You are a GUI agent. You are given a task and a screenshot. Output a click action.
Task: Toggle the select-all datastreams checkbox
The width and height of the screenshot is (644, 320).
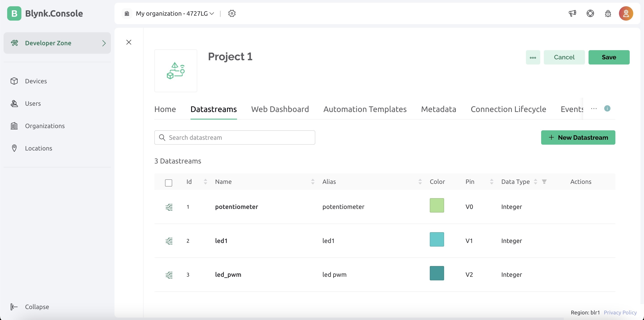tap(169, 183)
